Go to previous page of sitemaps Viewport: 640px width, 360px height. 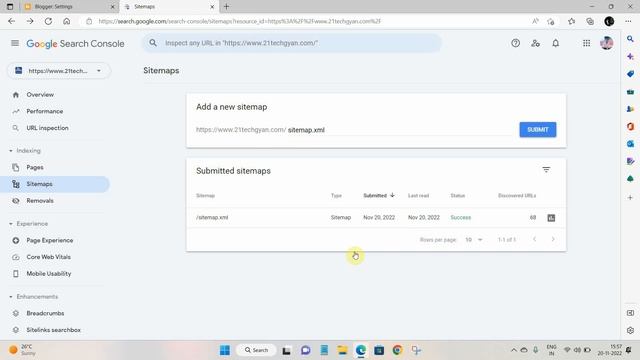click(x=534, y=239)
